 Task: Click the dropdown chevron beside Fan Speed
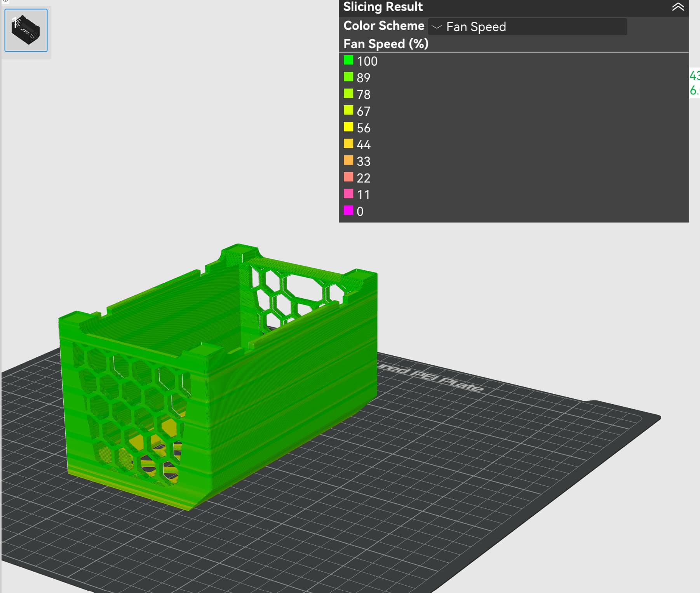tap(437, 27)
